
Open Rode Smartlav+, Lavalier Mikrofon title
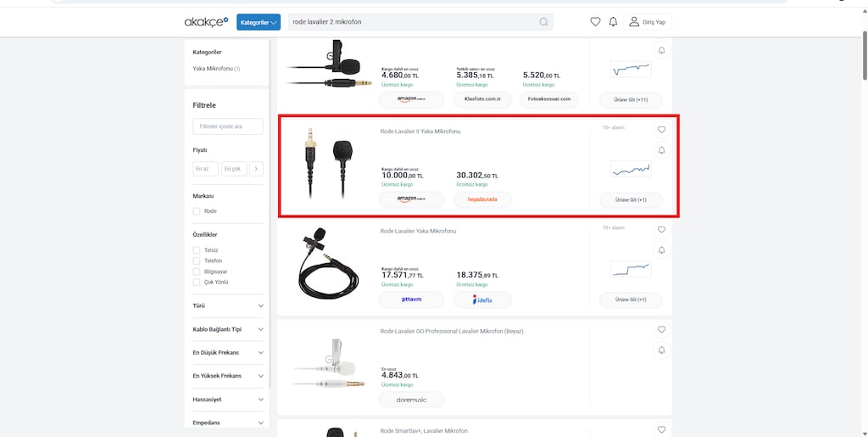424,431
